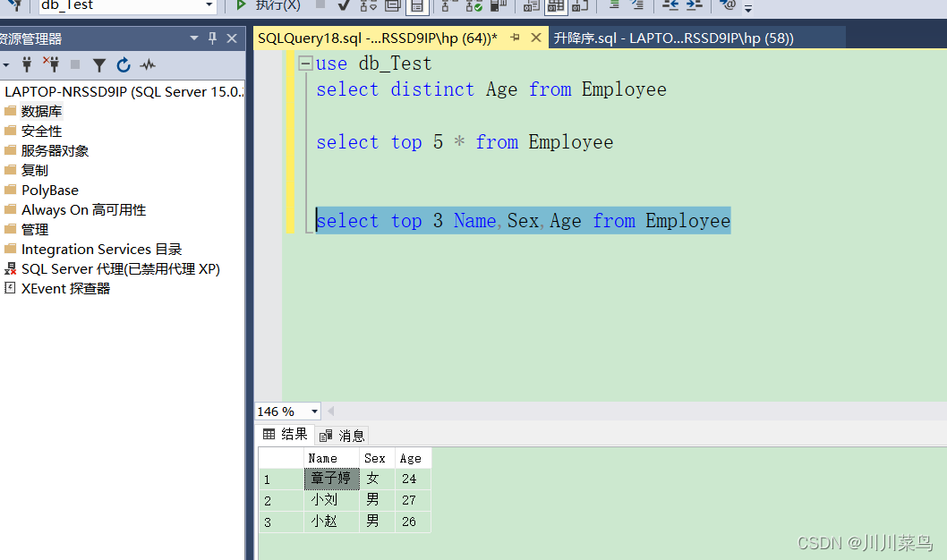The height and width of the screenshot is (560, 947).
Task: Collapse the code block at use db_Test
Action: (x=306, y=63)
